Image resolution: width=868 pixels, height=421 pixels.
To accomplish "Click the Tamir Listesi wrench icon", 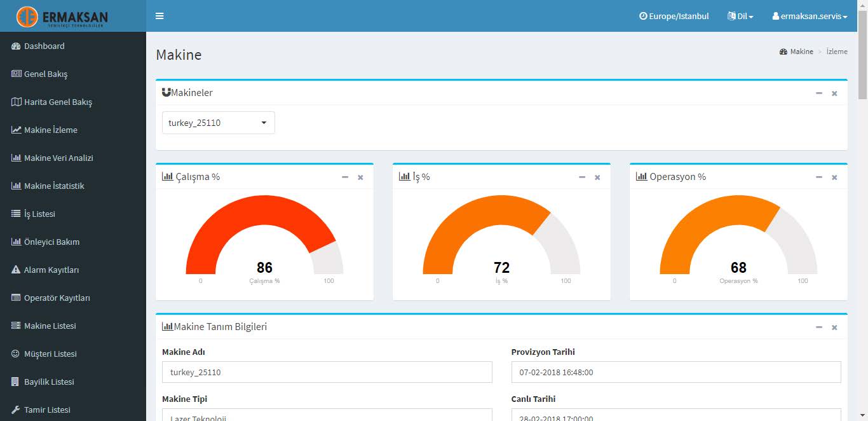I will 16,410.
